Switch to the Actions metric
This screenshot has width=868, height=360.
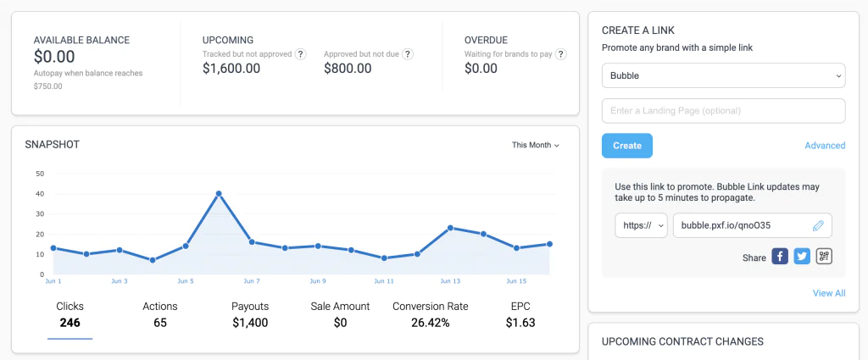[x=160, y=314]
